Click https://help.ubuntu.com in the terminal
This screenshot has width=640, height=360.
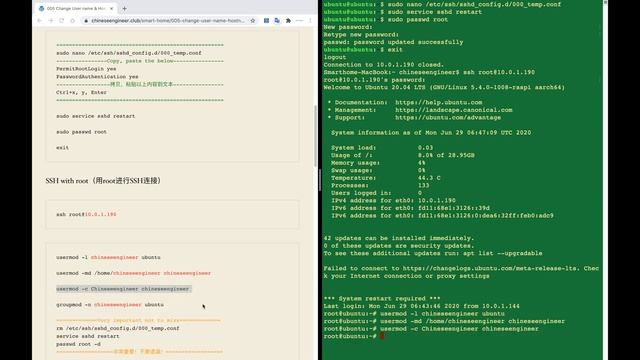tap(439, 102)
